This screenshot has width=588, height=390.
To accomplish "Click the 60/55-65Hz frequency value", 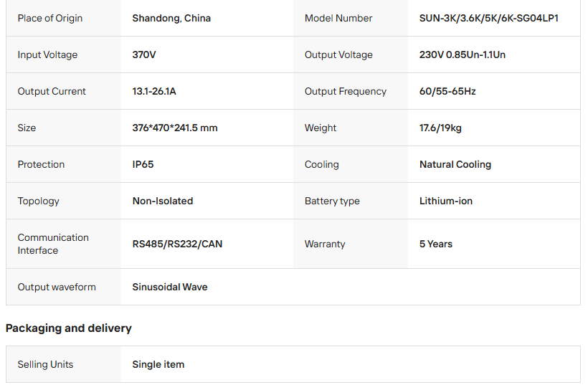I will coord(447,91).
